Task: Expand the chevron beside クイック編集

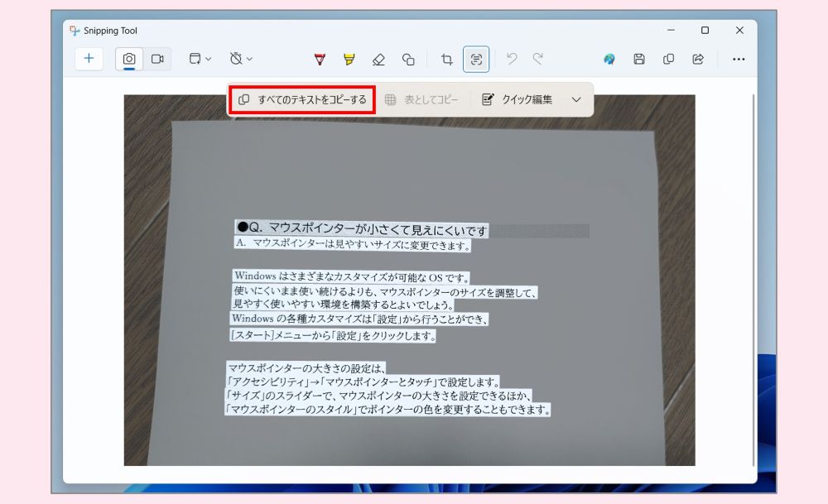Action: pyautogui.click(x=576, y=100)
